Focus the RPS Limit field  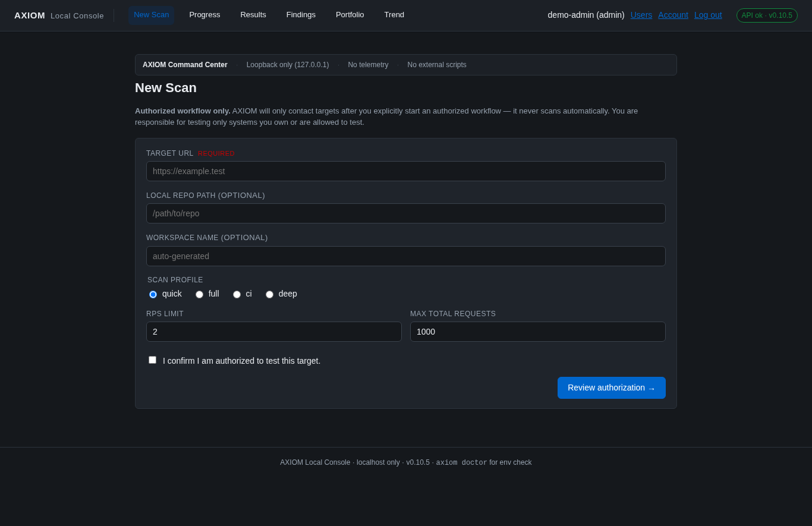tap(274, 332)
